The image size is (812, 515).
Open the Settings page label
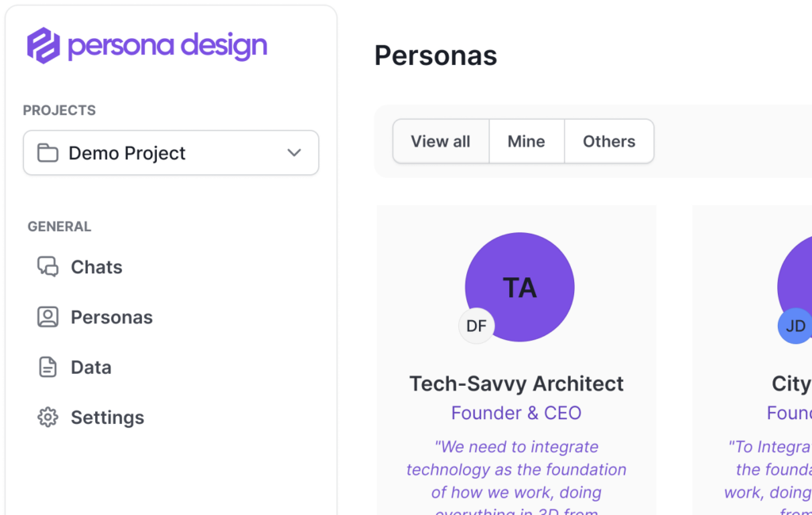(x=108, y=418)
